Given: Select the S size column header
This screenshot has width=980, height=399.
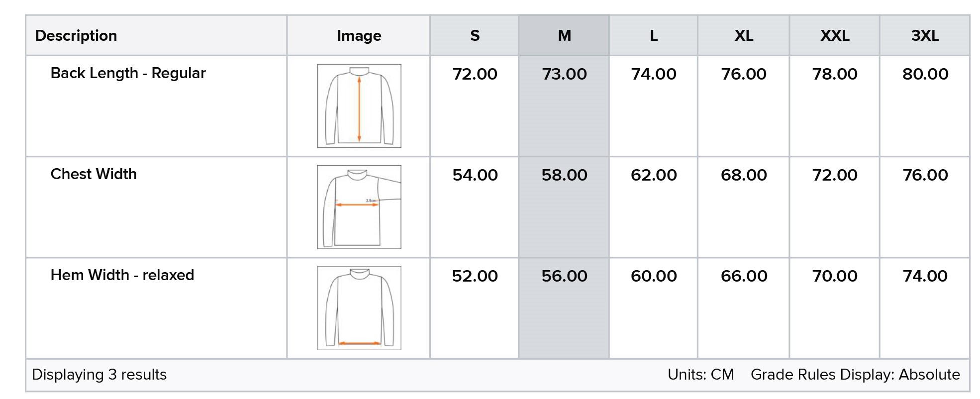Looking at the screenshot, I should [475, 36].
